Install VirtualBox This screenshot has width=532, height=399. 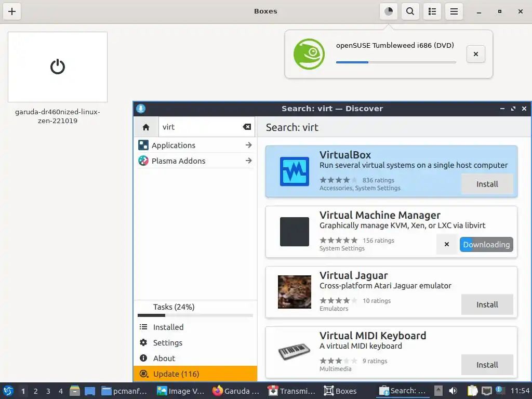(x=487, y=184)
